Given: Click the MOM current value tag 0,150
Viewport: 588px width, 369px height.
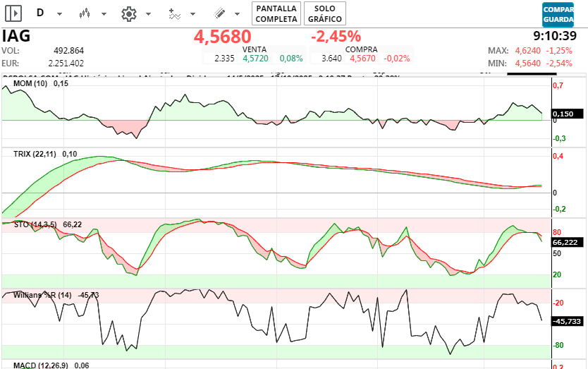Looking at the screenshot, I should (x=568, y=114).
